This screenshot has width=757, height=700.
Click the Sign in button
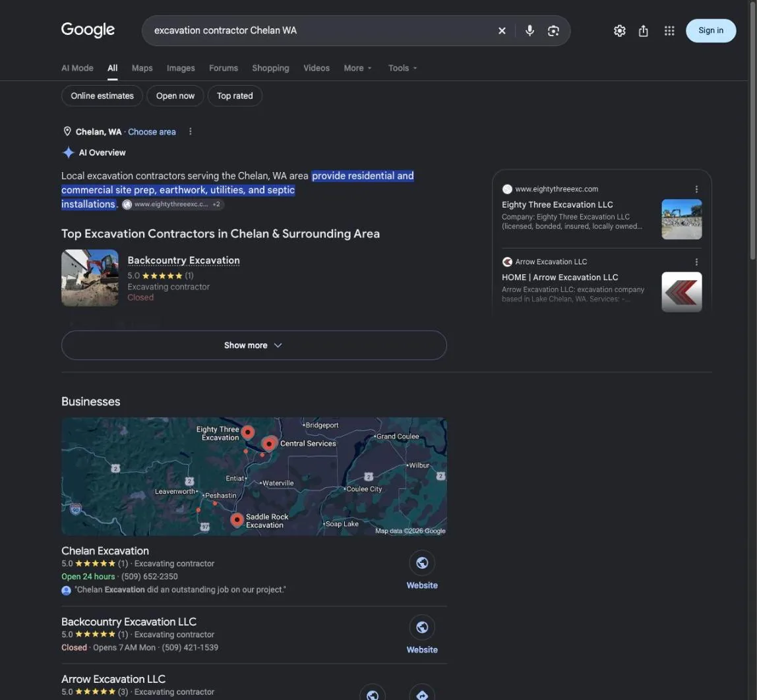[x=711, y=30]
